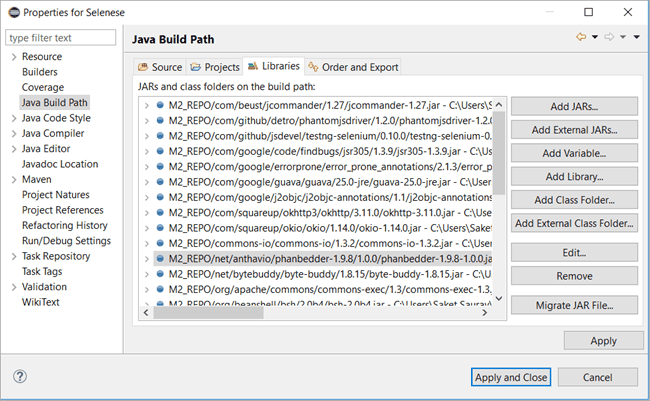650x401 pixels.
Task: Click the type filter text field
Action: pyautogui.click(x=60, y=38)
